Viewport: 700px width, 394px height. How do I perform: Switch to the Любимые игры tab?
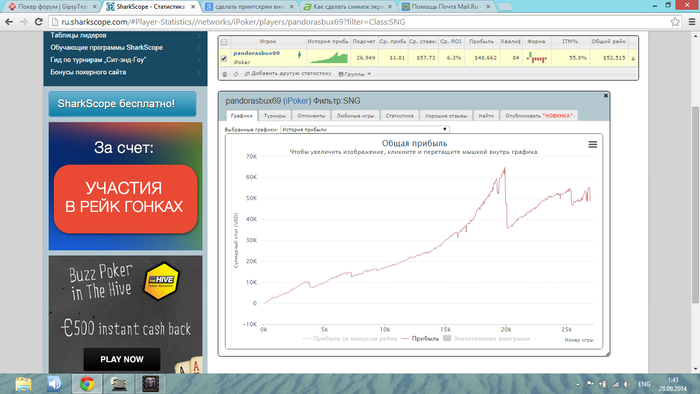click(x=355, y=116)
